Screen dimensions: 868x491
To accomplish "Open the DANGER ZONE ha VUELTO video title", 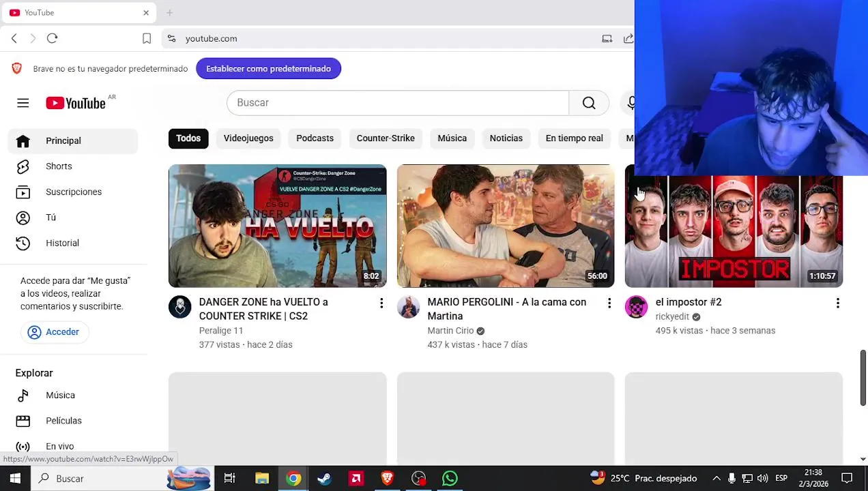I will tap(263, 309).
